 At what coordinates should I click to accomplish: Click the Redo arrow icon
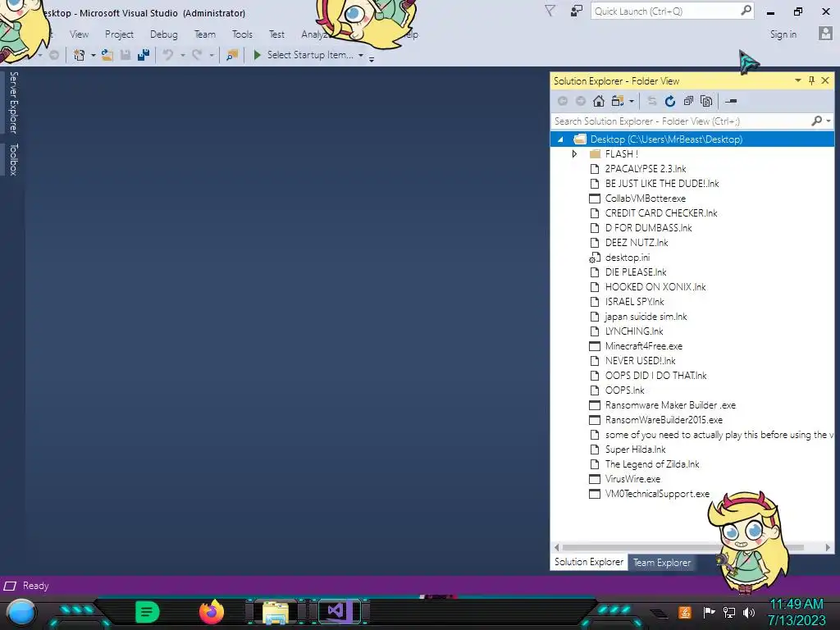click(197, 55)
